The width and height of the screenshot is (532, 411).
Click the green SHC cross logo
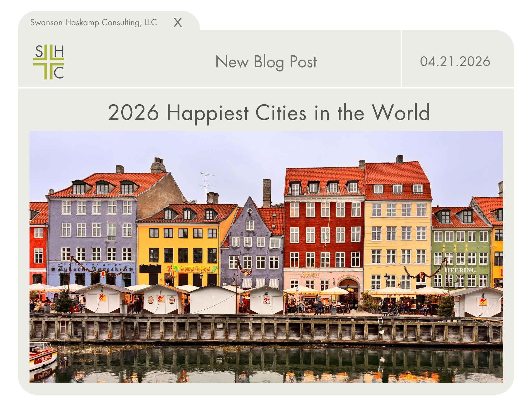(48, 62)
